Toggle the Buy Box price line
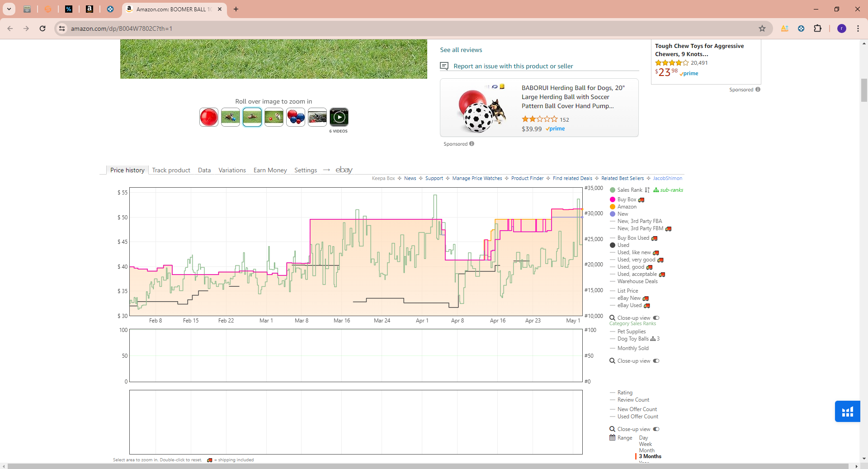This screenshot has height=469, width=868. (x=627, y=199)
